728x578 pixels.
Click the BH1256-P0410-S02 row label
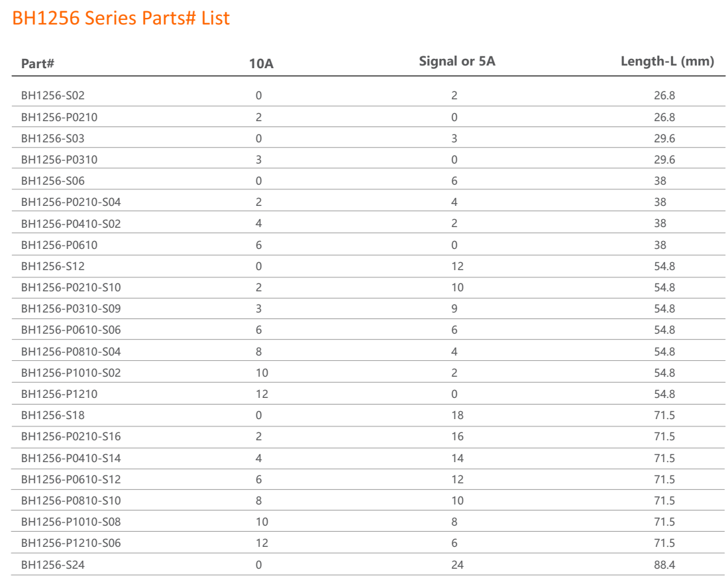click(x=71, y=224)
